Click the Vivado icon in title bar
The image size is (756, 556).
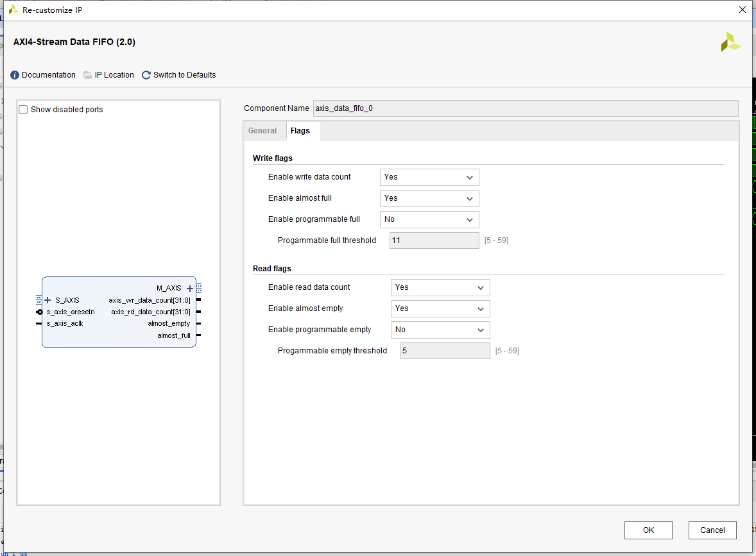[x=13, y=10]
